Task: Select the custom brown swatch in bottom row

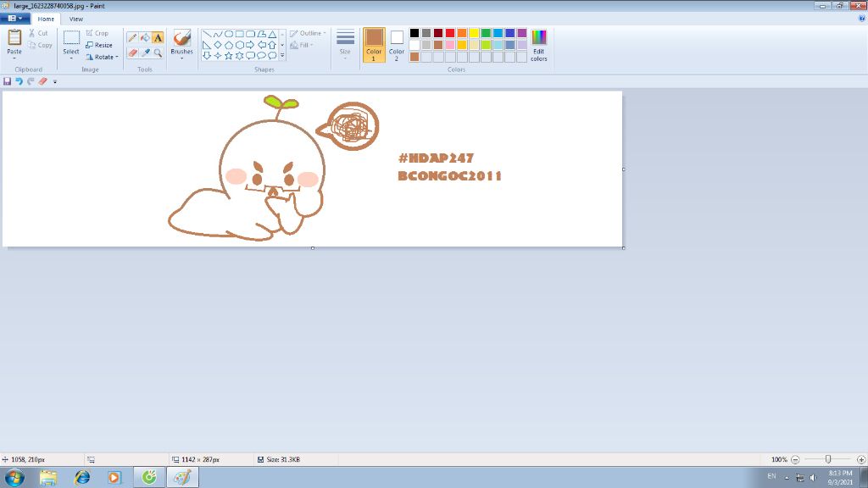Action: pos(414,57)
